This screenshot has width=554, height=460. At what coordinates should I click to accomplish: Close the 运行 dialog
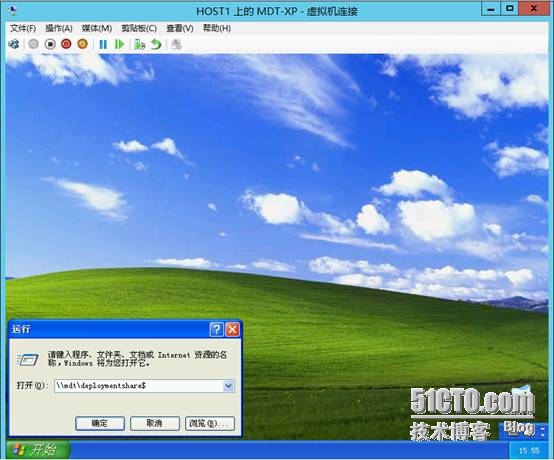pos(232,330)
